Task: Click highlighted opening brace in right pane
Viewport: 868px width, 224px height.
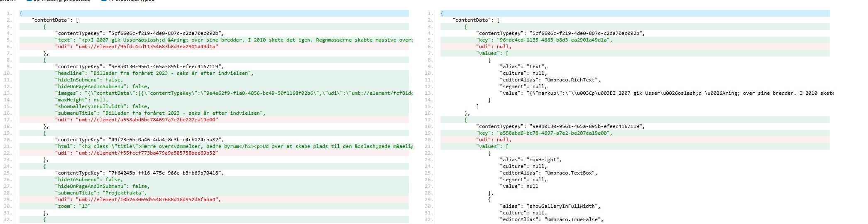Action: click(442, 13)
